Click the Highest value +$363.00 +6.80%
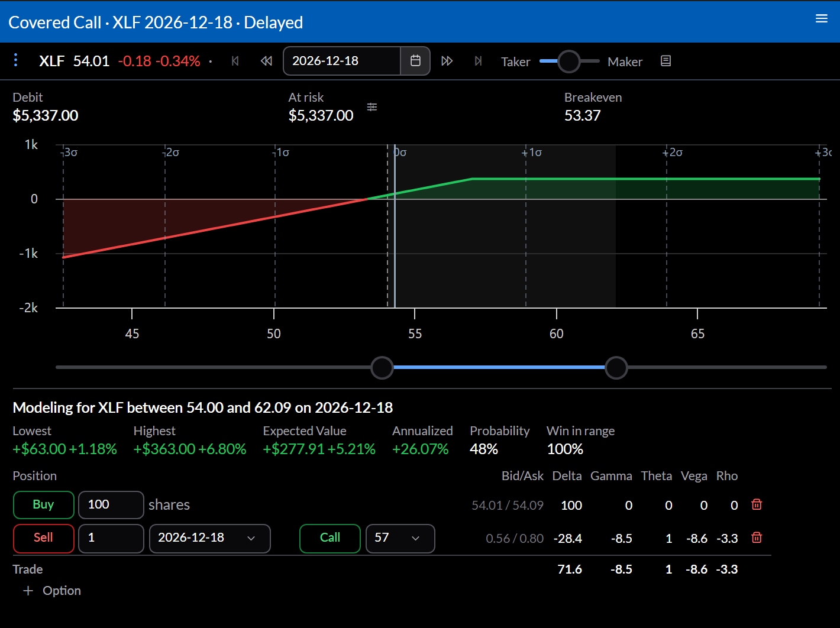Viewport: 840px width, 628px height. [190, 449]
